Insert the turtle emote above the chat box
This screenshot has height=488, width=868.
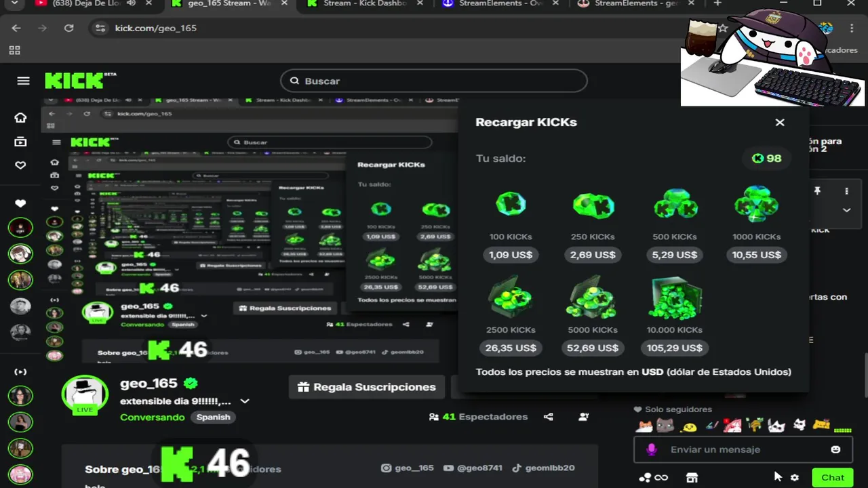click(755, 425)
